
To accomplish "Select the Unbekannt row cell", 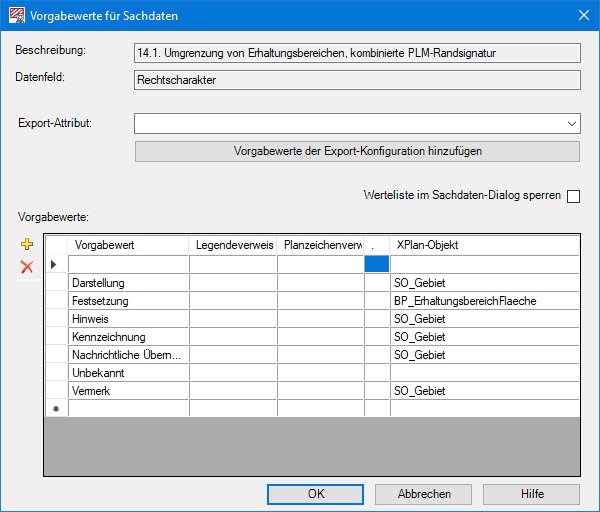I will click(x=127, y=373).
